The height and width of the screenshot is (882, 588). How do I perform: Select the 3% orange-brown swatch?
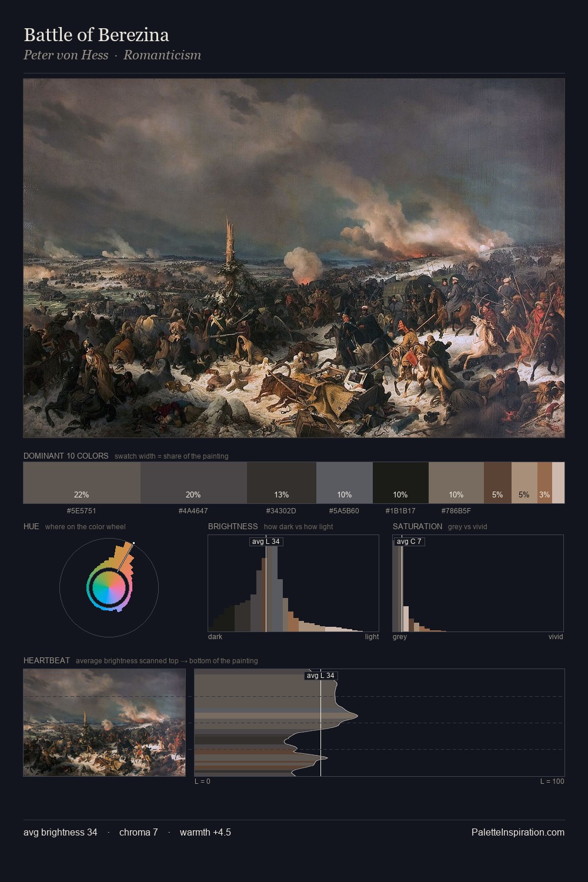tap(544, 483)
